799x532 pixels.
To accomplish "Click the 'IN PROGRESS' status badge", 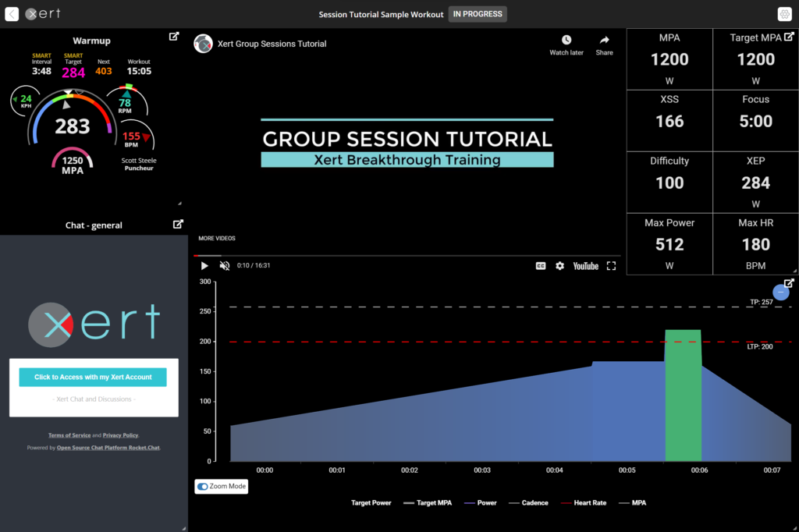I will pyautogui.click(x=478, y=14).
